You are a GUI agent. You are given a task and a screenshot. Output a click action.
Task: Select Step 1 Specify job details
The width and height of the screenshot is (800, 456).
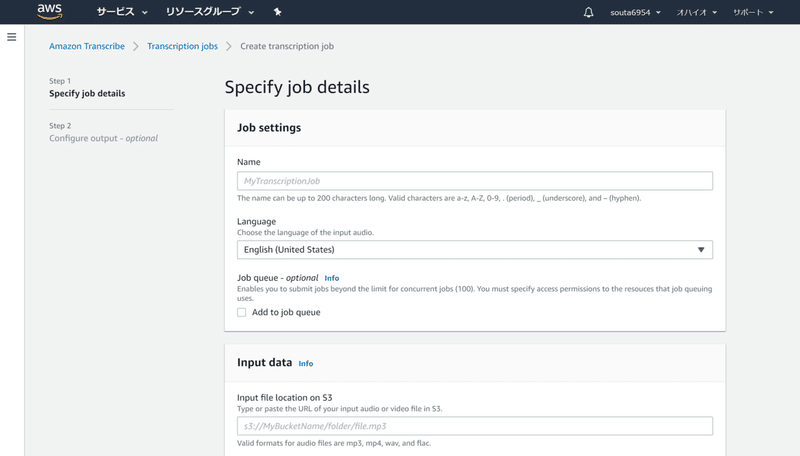pos(87,94)
